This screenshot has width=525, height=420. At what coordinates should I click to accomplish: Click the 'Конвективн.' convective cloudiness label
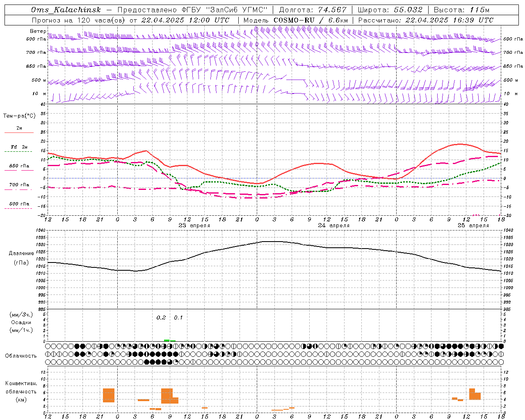pyautogui.click(x=21, y=383)
